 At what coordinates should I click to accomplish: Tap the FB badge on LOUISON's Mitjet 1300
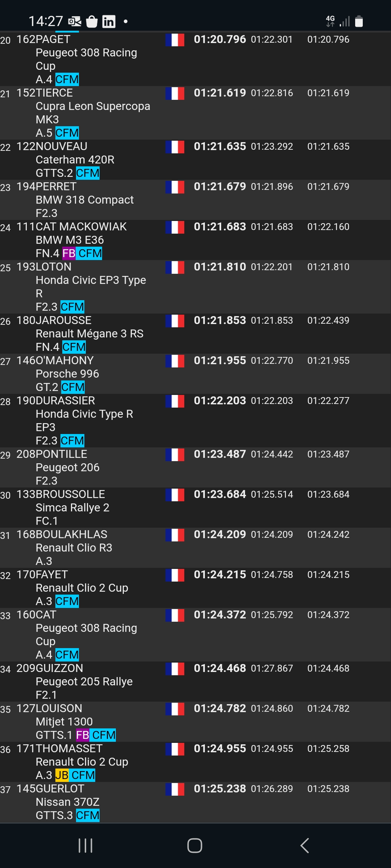click(x=83, y=735)
